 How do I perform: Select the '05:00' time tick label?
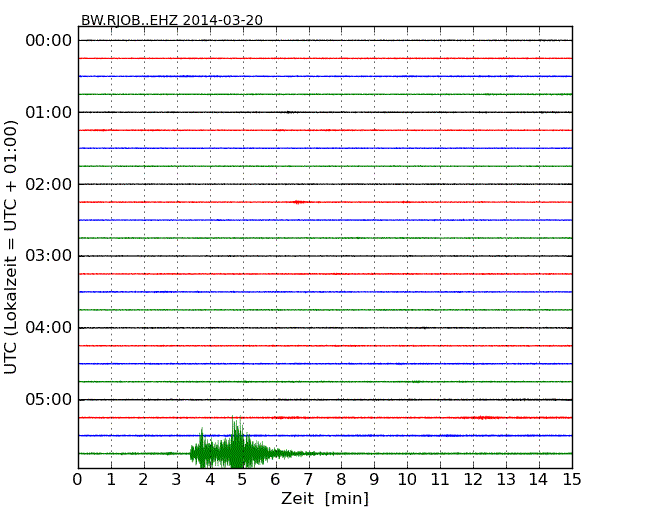[49, 399]
